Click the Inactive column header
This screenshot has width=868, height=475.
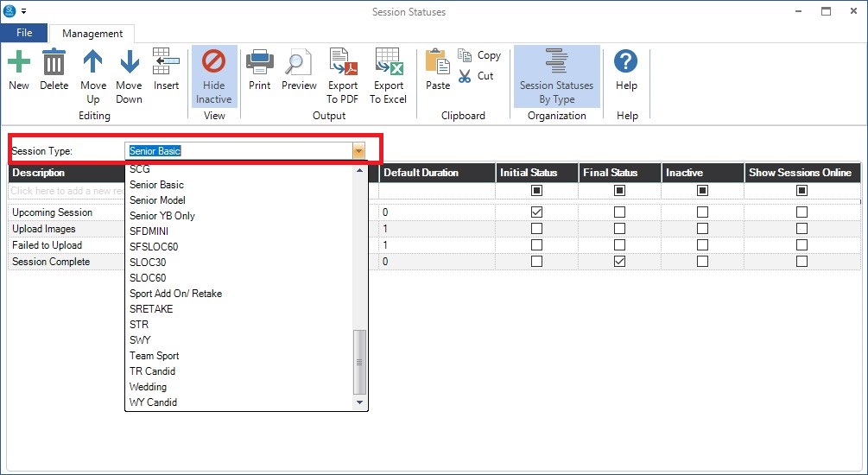pos(702,173)
